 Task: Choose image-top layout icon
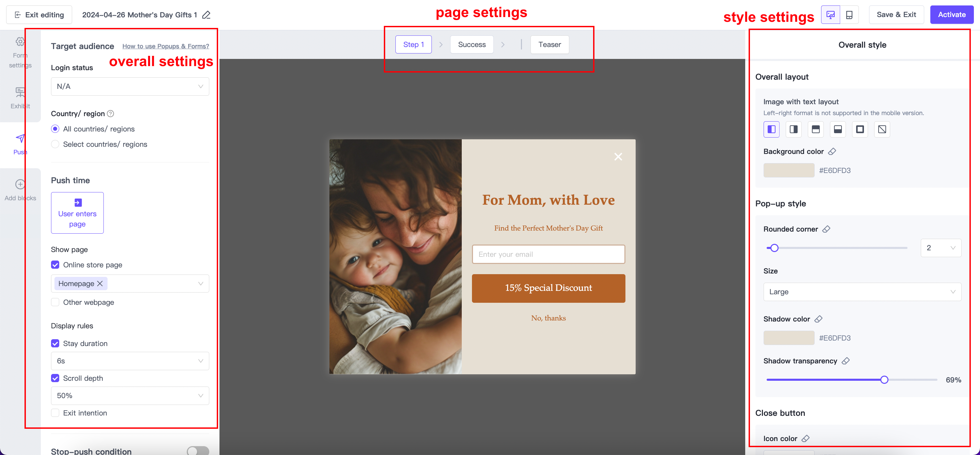coord(815,129)
